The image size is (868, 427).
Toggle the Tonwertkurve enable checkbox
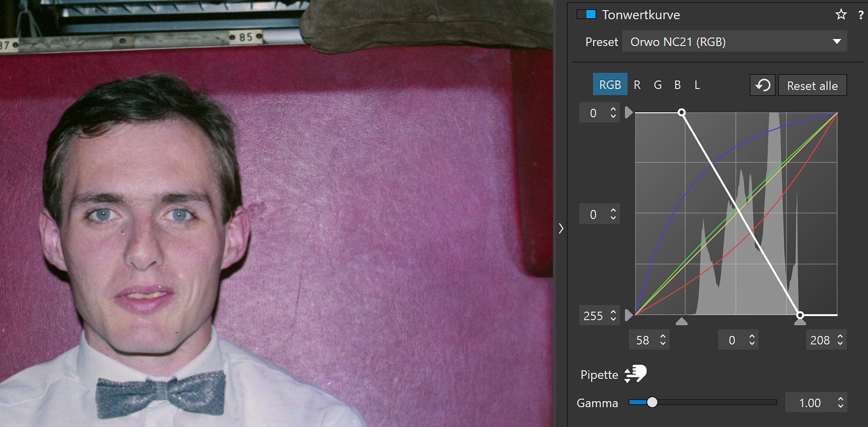[x=586, y=14]
